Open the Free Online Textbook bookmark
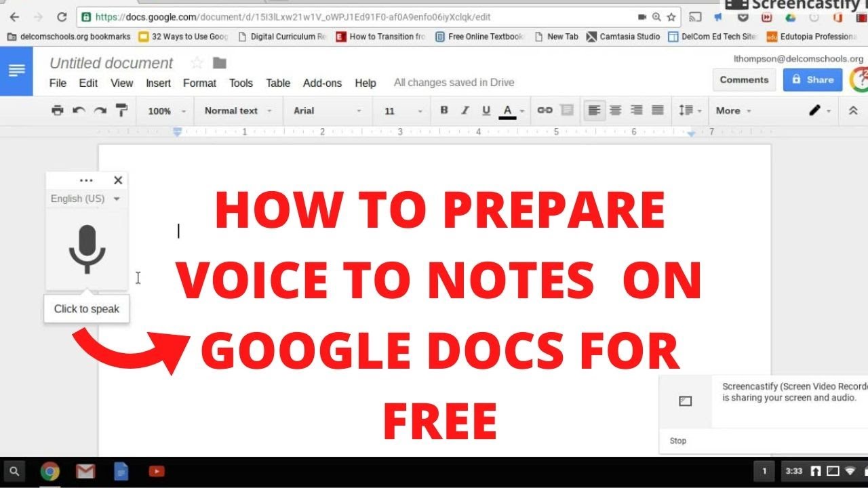868x488 pixels. (480, 37)
